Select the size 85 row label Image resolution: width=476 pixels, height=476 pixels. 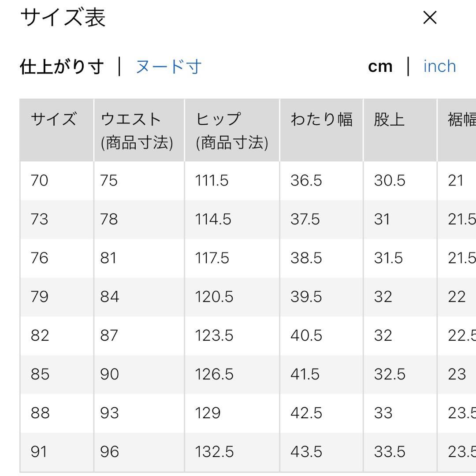(40, 374)
